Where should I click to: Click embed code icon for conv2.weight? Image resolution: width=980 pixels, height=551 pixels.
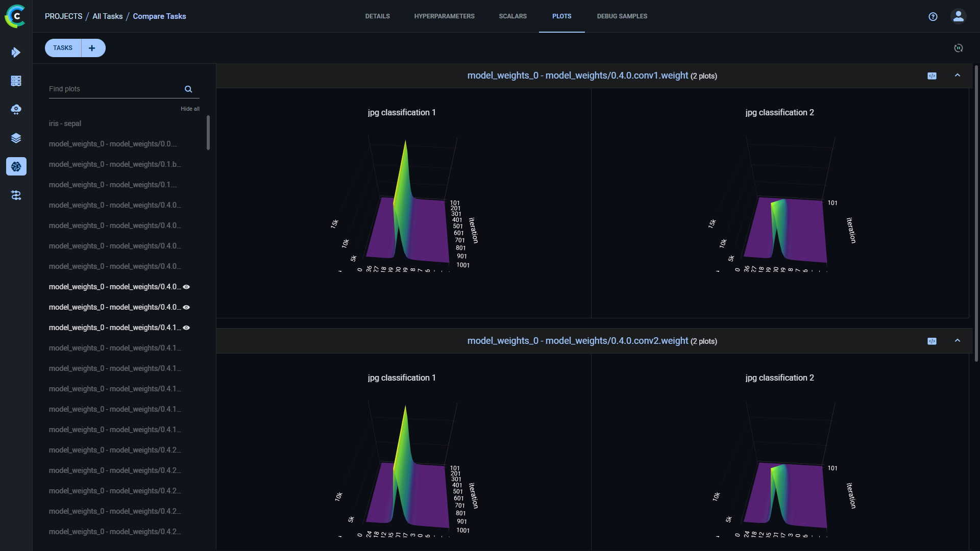tap(932, 341)
